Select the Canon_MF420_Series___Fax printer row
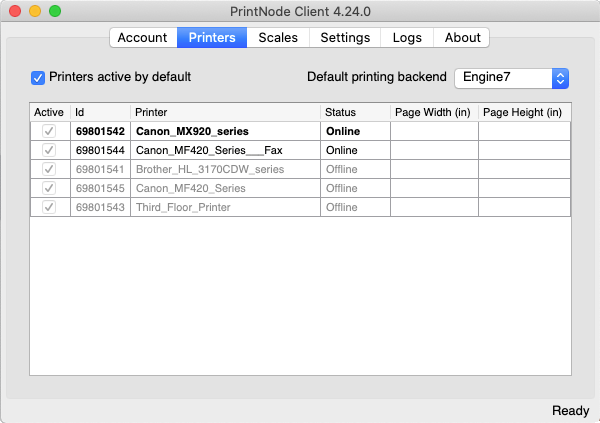 pyautogui.click(x=202, y=150)
